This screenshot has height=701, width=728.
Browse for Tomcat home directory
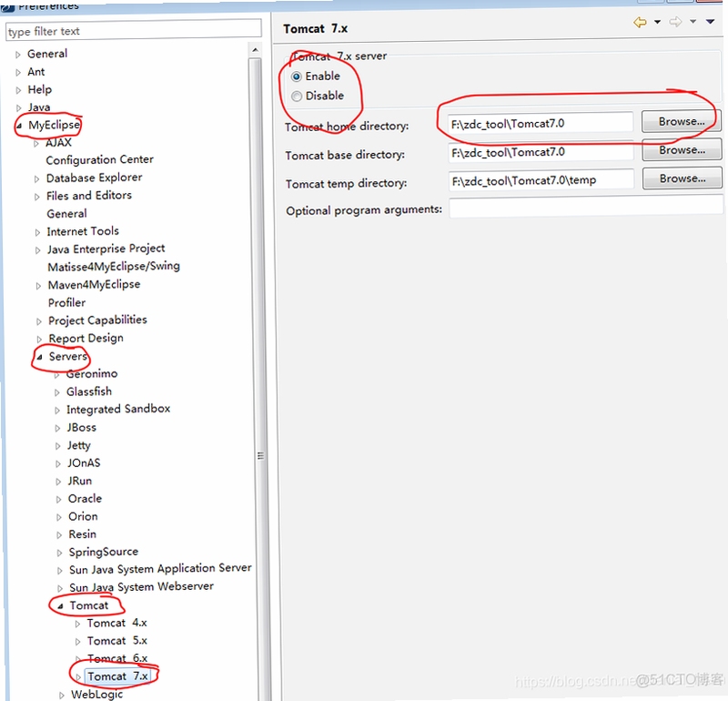coord(681,122)
